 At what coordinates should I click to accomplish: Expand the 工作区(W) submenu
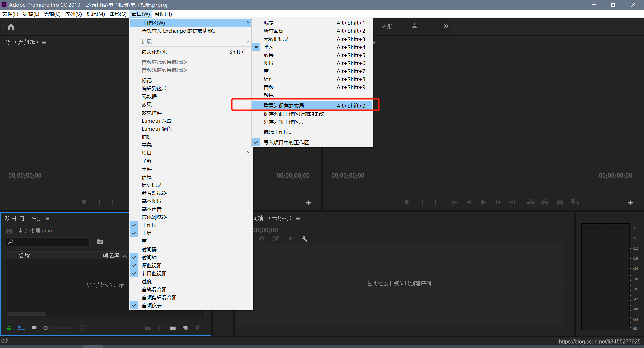point(191,23)
